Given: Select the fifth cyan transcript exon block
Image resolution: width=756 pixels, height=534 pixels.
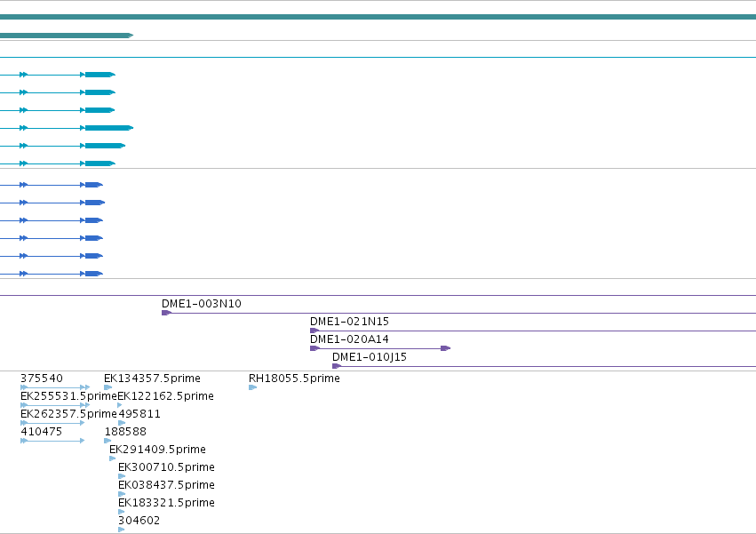Looking at the screenshot, I should coord(105,146).
